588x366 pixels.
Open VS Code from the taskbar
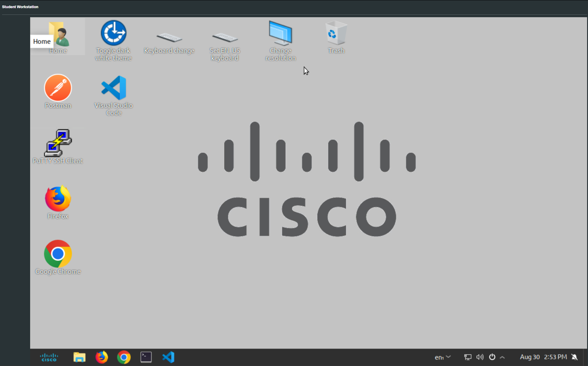click(x=168, y=357)
